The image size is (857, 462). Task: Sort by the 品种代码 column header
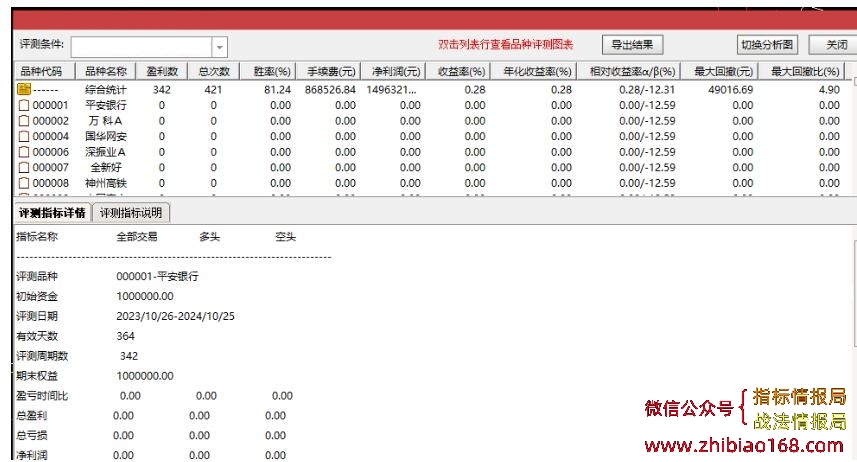42,71
